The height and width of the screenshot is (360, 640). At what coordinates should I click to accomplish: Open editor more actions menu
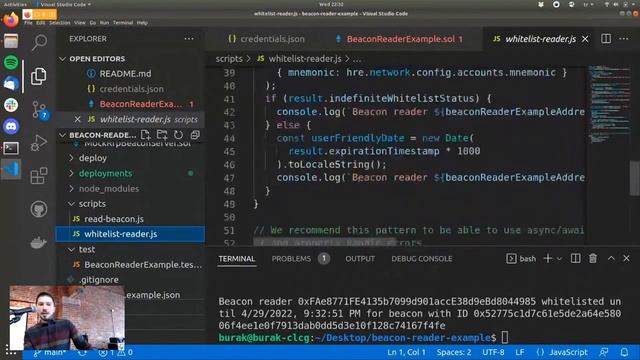pyautogui.click(x=624, y=39)
